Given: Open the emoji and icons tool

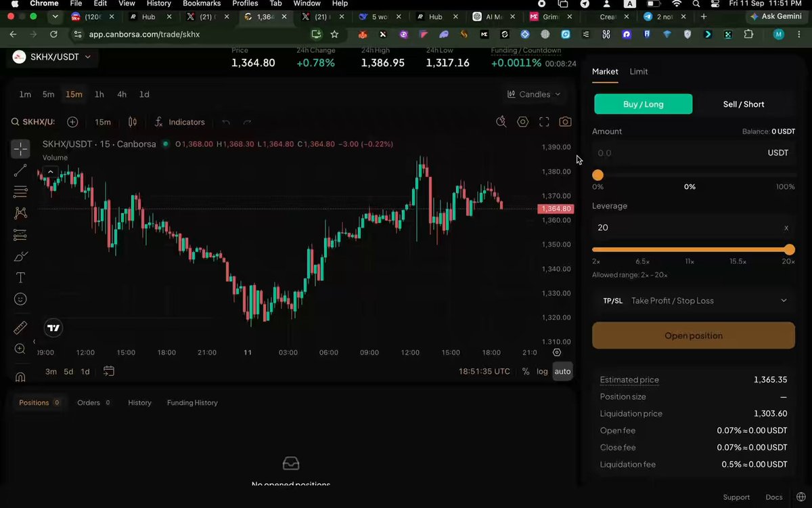Looking at the screenshot, I should click(20, 299).
